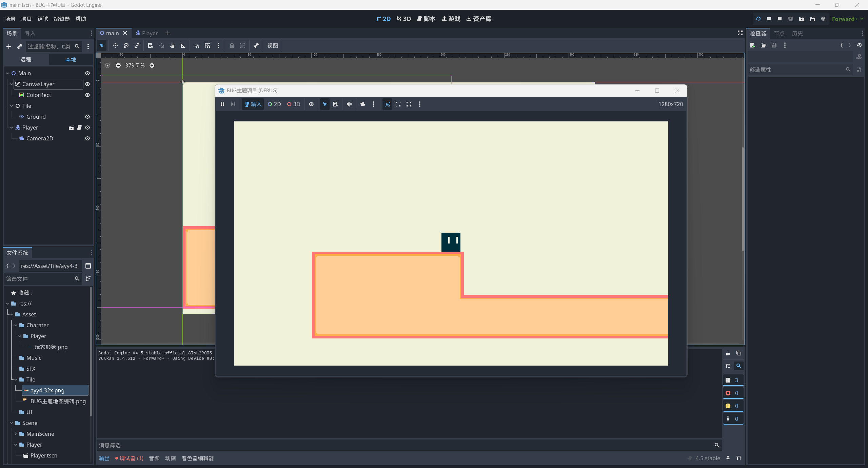Pause the running game in the debug window
Screen dimensions: 868x468
(222, 104)
